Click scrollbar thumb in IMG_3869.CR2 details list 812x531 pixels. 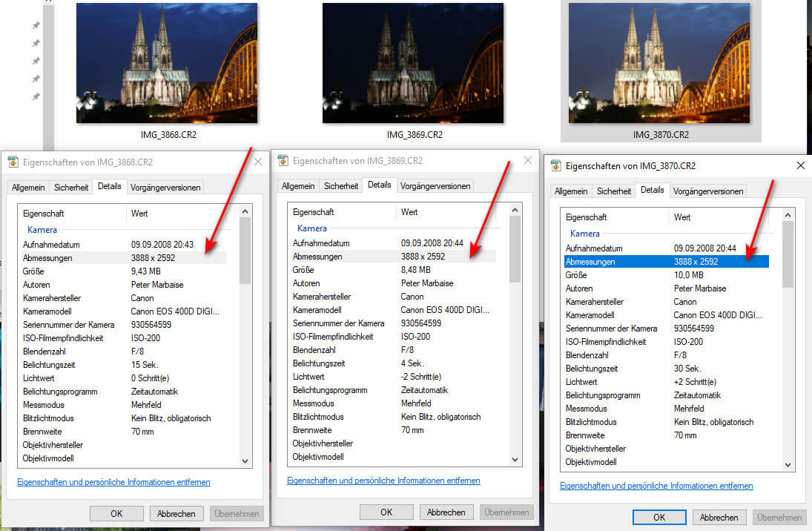click(515, 249)
